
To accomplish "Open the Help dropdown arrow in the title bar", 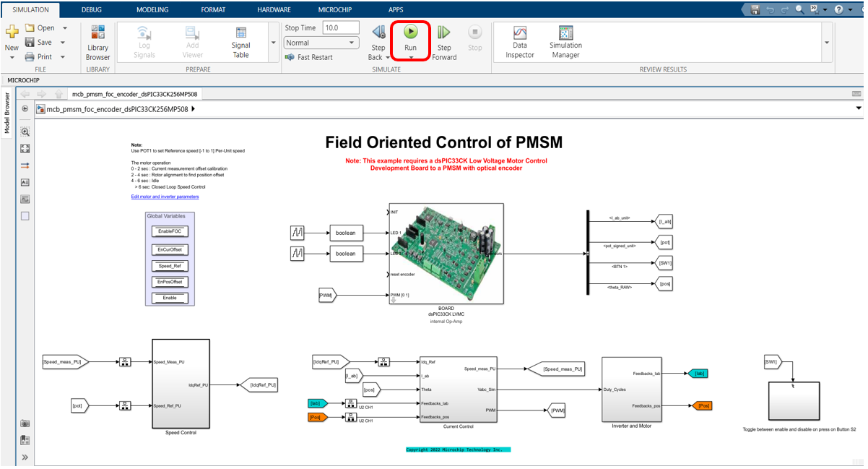I will (x=850, y=9).
